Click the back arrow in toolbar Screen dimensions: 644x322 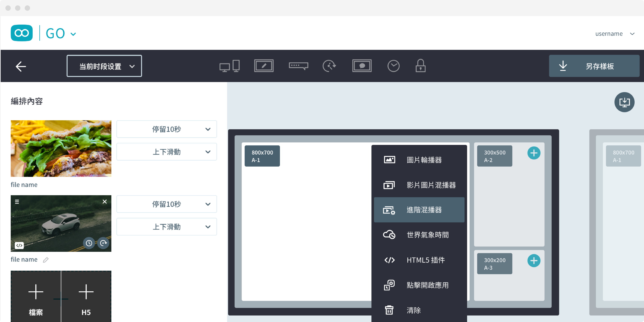click(x=21, y=66)
